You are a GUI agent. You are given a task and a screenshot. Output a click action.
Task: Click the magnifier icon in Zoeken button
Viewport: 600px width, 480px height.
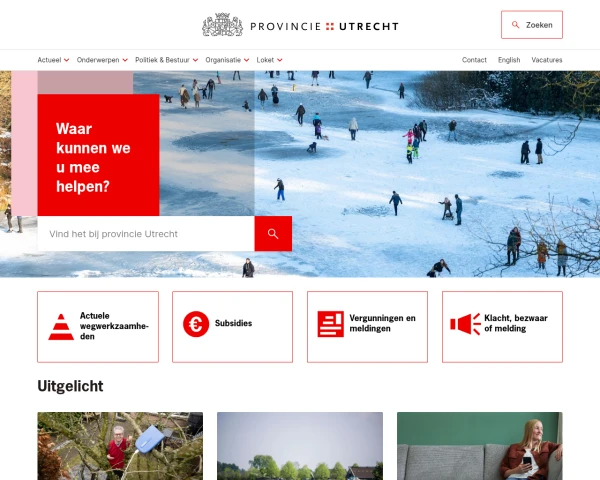(515, 25)
